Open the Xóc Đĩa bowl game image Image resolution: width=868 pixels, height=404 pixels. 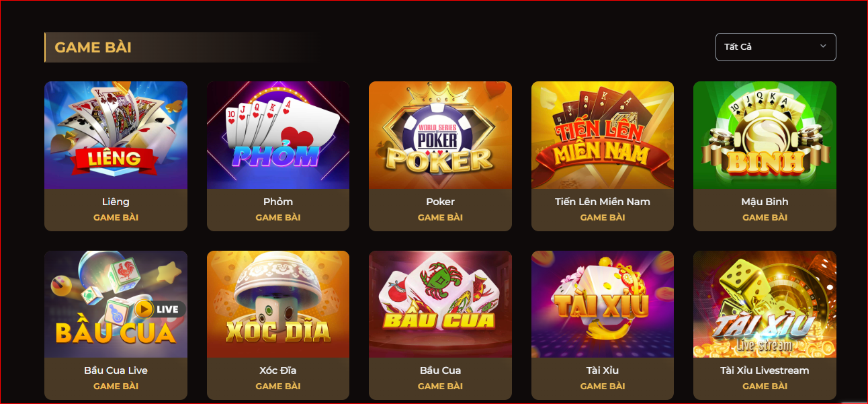coord(278,305)
